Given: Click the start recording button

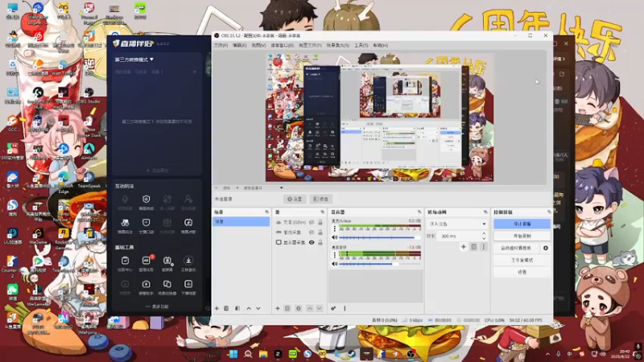Looking at the screenshot, I should click(x=522, y=236).
